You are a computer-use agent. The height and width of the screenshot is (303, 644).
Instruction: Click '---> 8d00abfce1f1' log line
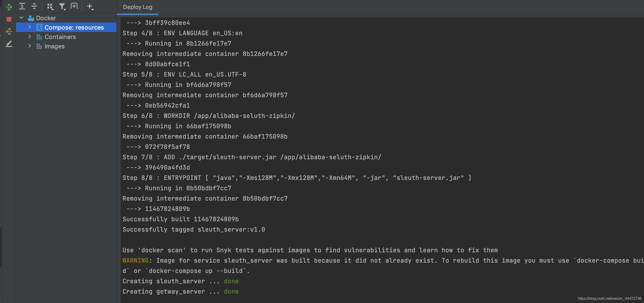coord(158,64)
